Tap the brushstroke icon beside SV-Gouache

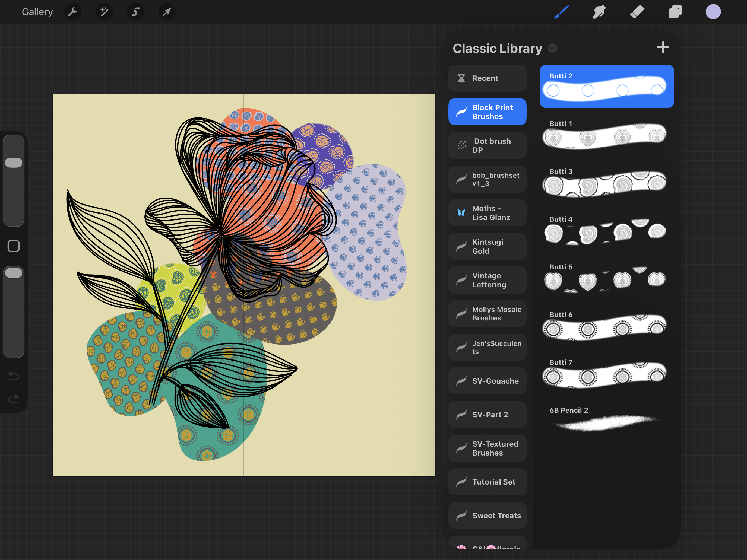pos(461,381)
